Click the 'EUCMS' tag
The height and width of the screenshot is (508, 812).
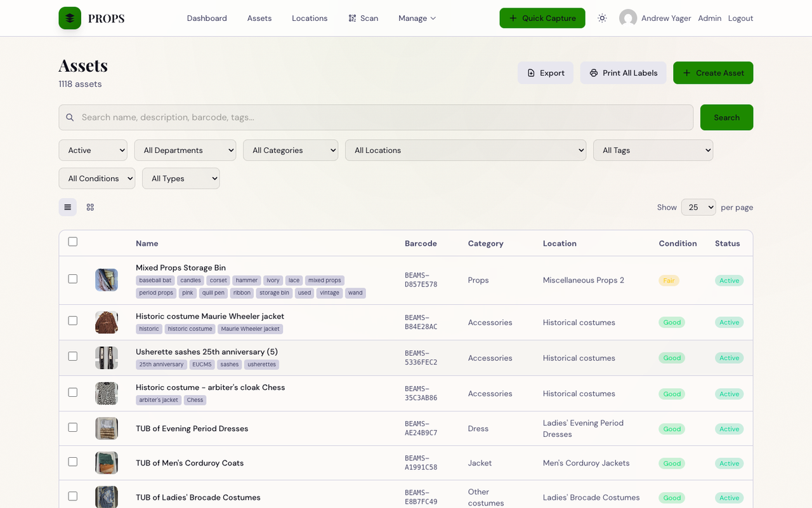[202, 364]
